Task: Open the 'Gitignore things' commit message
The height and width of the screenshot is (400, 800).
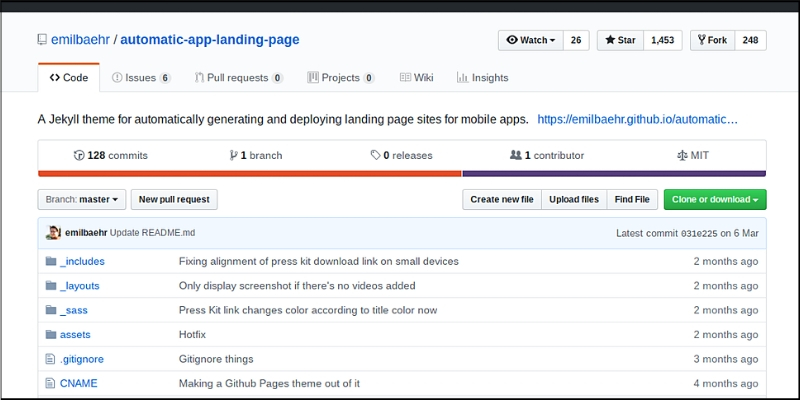Action: 216,359
